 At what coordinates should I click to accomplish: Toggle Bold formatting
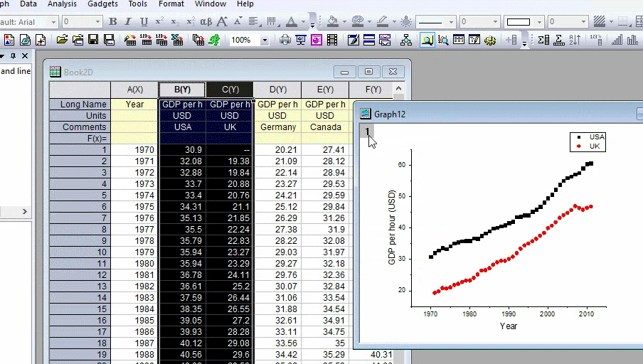[112, 22]
